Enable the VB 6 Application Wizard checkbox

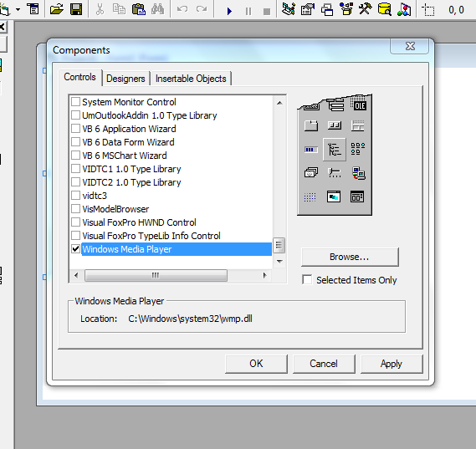pos(75,128)
